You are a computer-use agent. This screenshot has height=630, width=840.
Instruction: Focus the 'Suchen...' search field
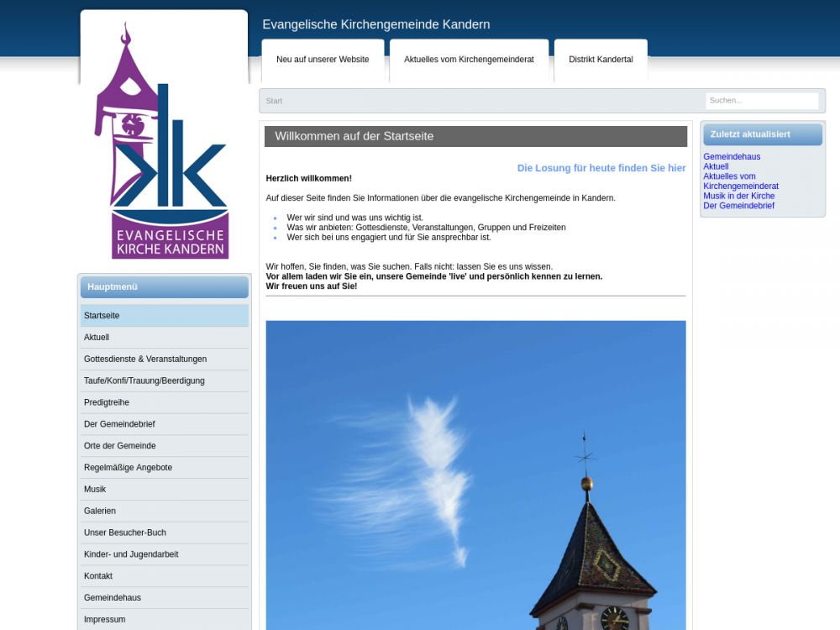point(761,101)
